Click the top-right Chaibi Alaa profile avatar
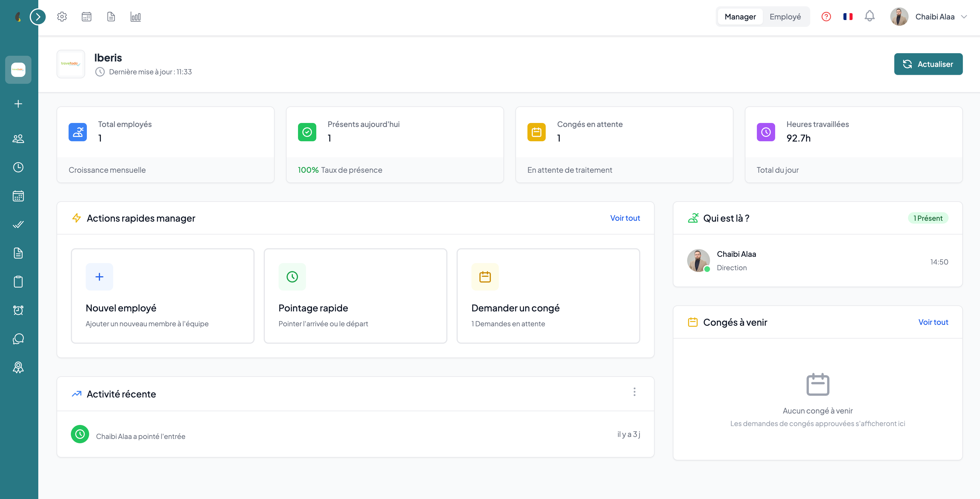This screenshot has width=980, height=499. [899, 17]
